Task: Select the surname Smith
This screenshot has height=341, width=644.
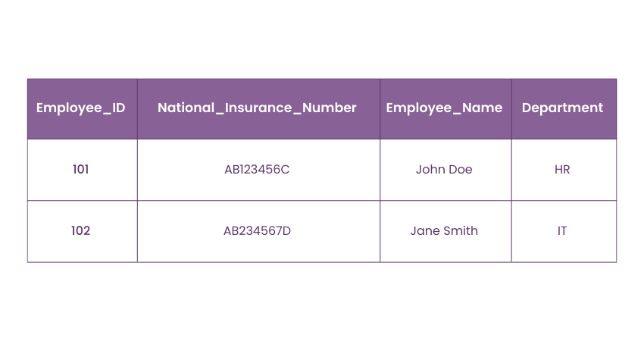Action: 461,231
